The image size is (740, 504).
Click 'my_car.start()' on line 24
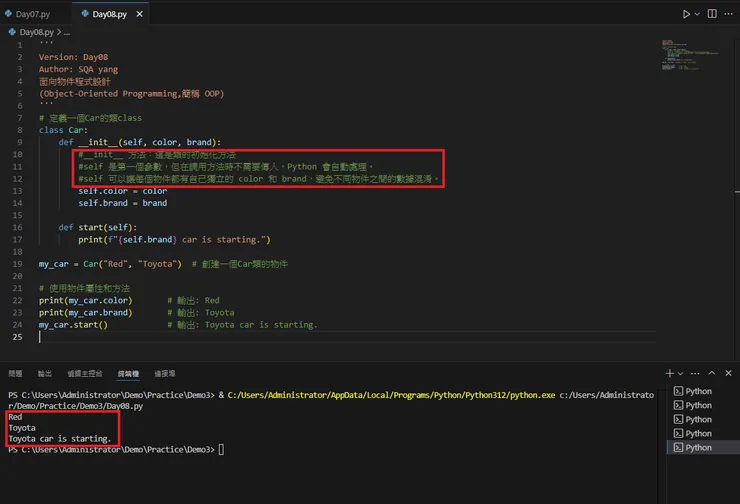73,325
